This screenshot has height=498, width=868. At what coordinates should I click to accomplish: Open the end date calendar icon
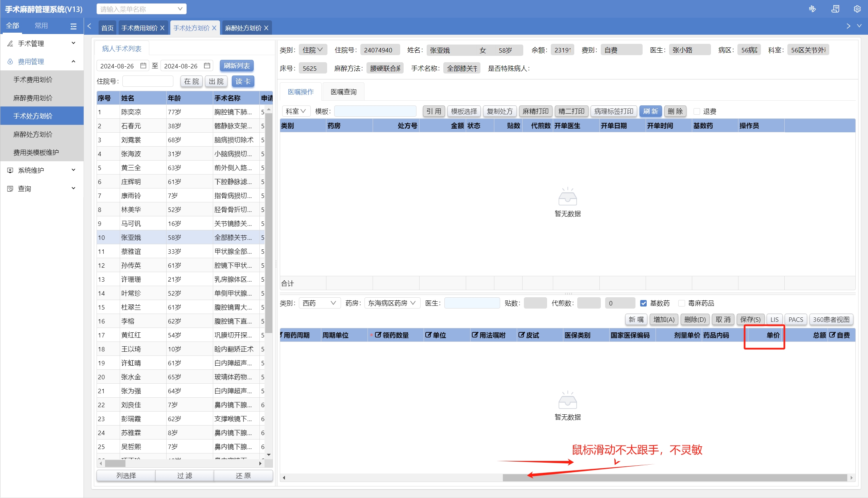click(207, 66)
